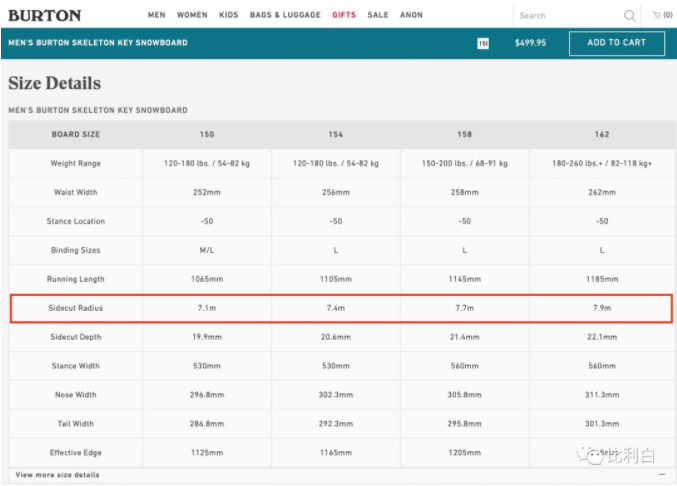Select the 162 column header
Screen dimensions: 677x486
click(602, 134)
